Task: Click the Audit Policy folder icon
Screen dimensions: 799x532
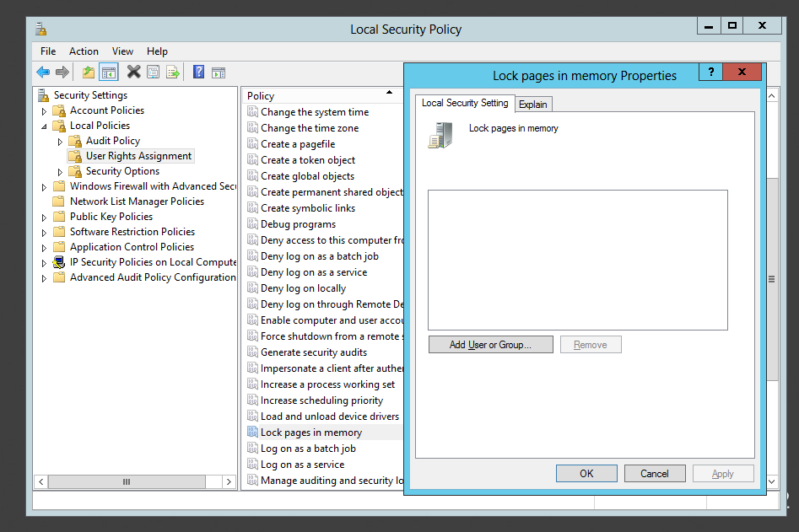Action: [x=75, y=141]
